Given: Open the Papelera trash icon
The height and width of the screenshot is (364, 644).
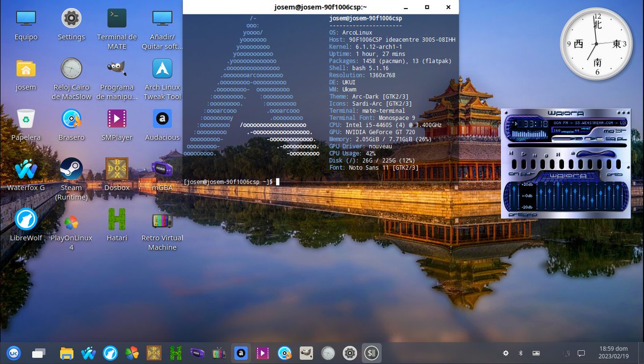Looking at the screenshot, I should 26,125.
